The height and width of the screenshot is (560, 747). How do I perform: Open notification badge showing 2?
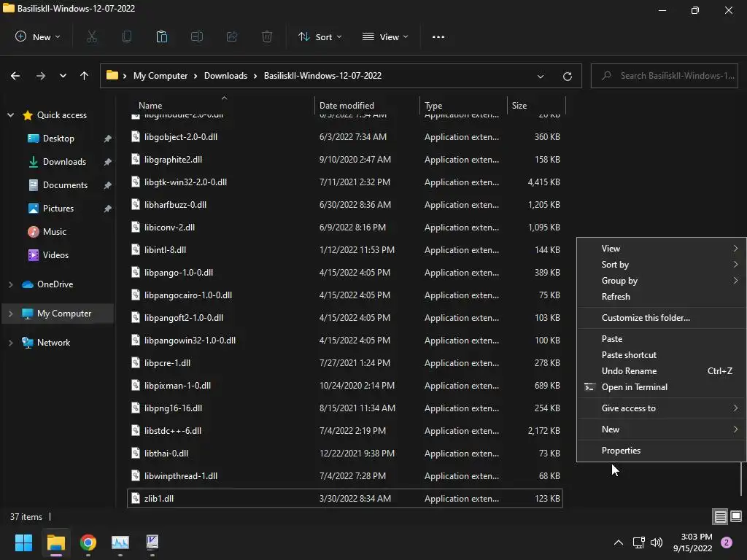click(727, 542)
